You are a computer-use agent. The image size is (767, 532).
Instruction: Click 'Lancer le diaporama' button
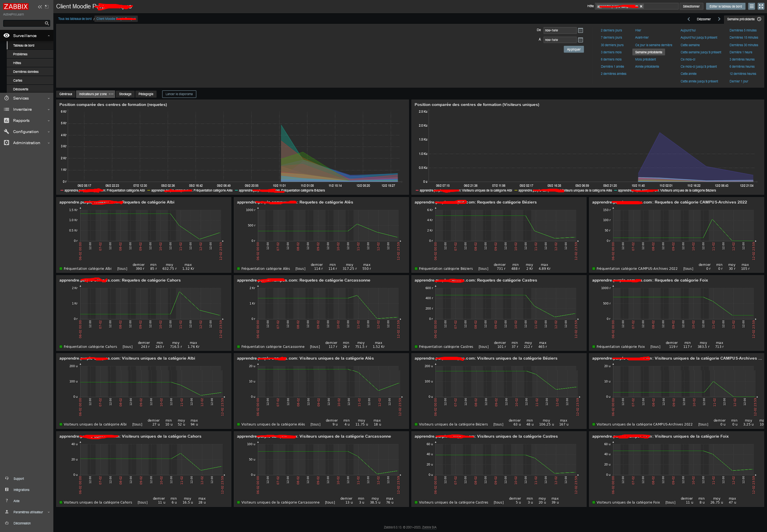coord(179,94)
